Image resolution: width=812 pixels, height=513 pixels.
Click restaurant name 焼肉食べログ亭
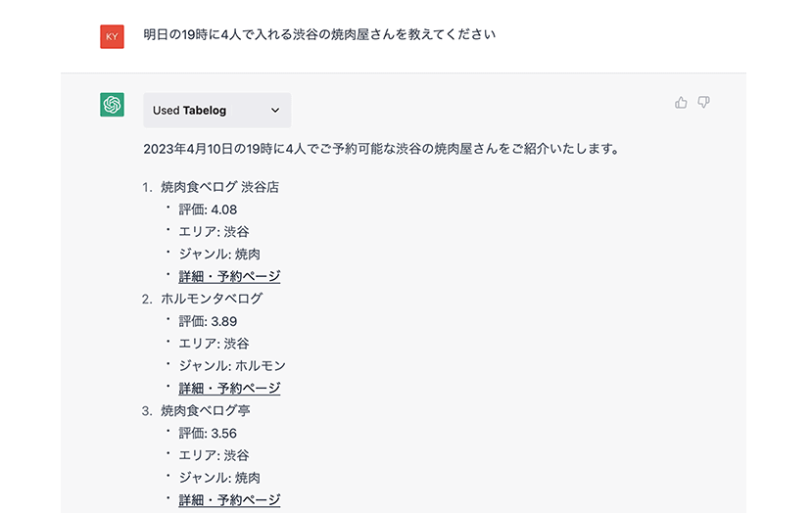(x=206, y=410)
